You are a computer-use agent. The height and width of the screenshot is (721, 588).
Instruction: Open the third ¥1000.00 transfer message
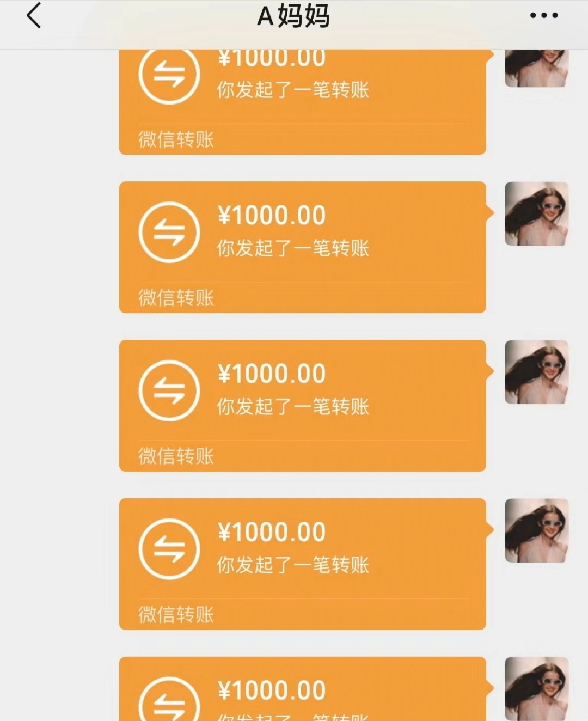(x=303, y=406)
